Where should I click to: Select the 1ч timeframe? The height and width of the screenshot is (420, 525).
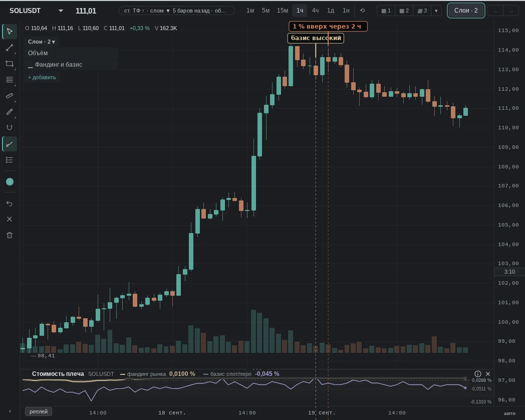(300, 11)
